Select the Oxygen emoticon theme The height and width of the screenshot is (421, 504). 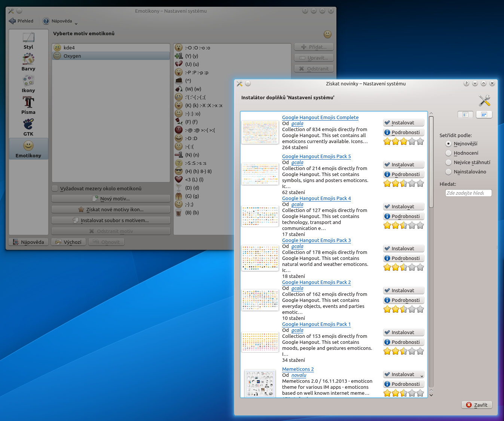click(x=111, y=56)
